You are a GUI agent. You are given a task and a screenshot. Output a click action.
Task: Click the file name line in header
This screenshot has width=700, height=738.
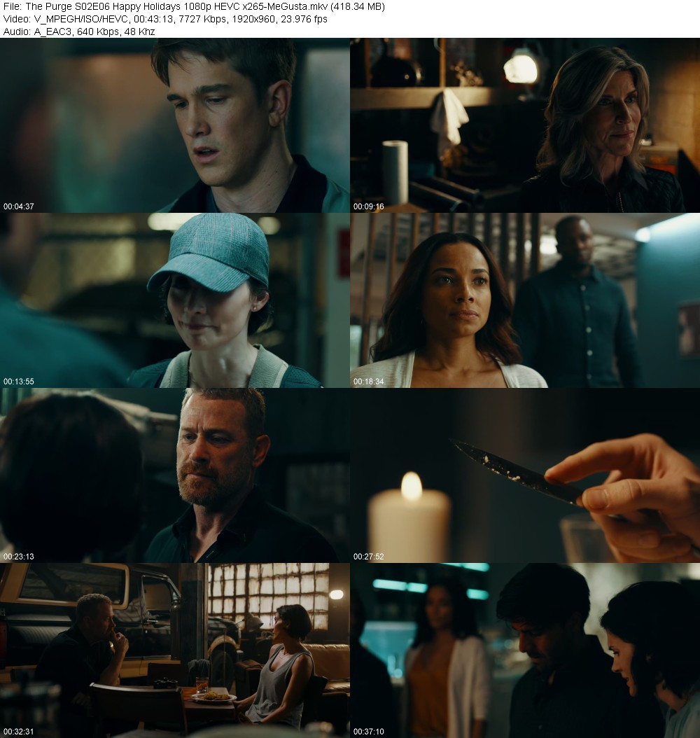tap(194, 6)
